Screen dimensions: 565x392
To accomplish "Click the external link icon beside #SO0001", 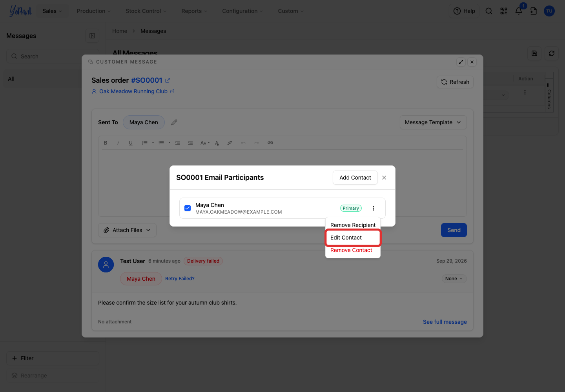I will 168,80.
